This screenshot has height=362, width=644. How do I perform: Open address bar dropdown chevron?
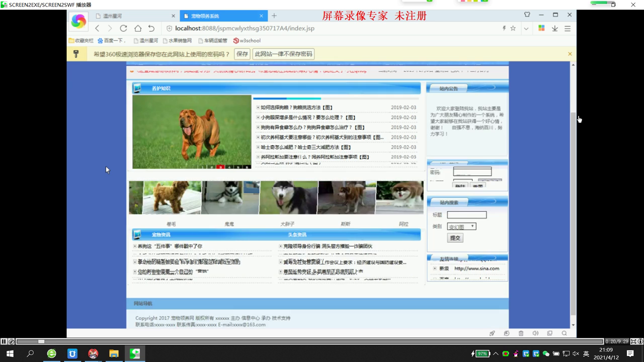click(526, 29)
